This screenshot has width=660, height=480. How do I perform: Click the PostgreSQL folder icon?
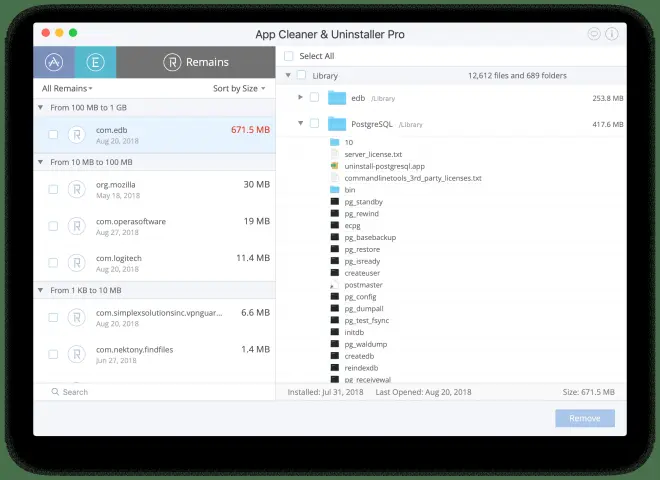coord(335,124)
